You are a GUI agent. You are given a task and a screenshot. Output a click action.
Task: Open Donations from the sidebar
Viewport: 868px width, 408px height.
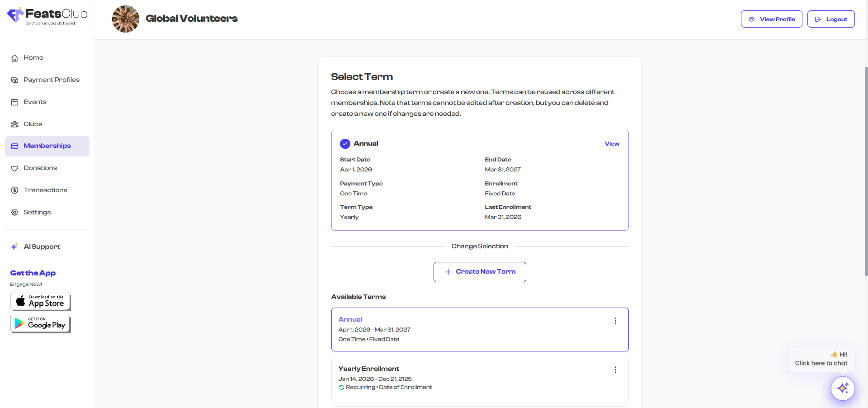coord(47,168)
